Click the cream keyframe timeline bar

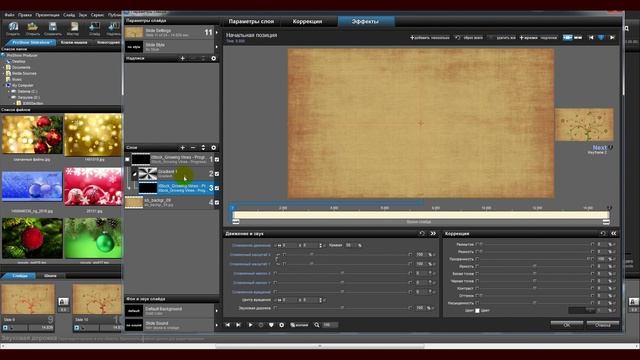(x=420, y=215)
